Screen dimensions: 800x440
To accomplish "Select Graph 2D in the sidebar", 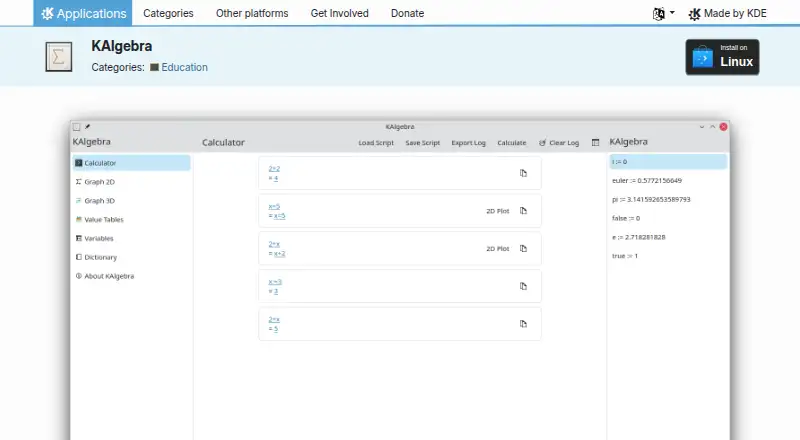I will [x=131, y=182].
